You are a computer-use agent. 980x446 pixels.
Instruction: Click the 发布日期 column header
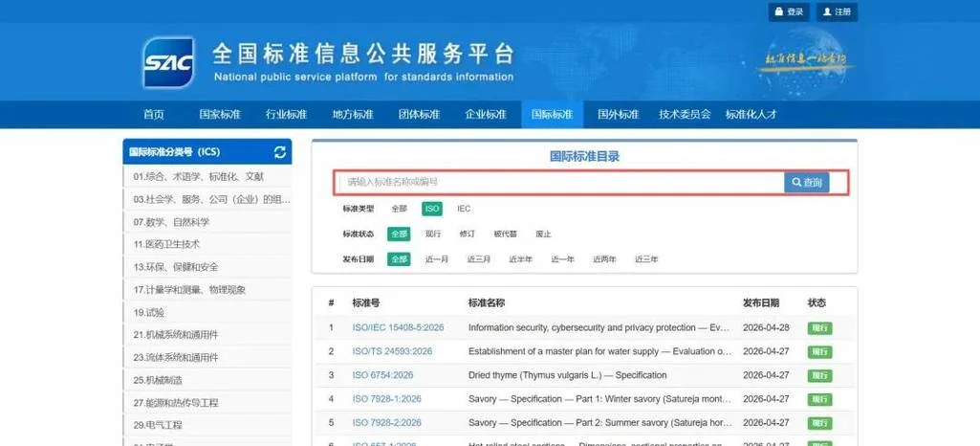point(761,302)
